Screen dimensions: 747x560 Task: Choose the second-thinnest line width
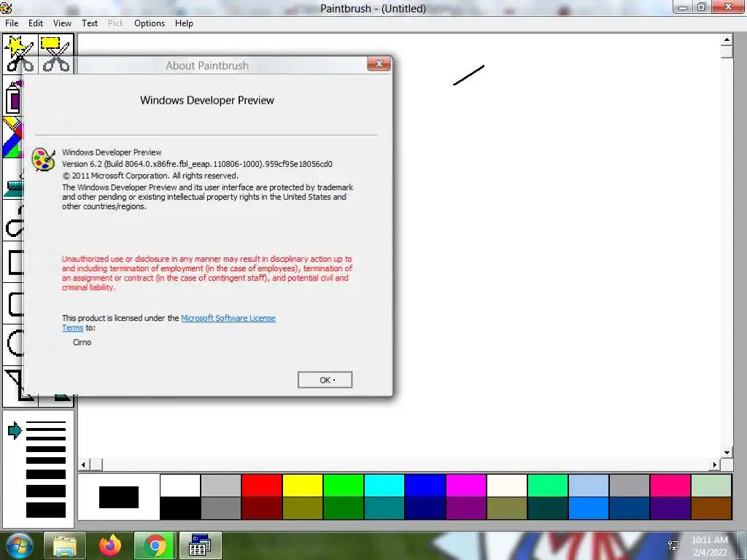click(x=46, y=429)
